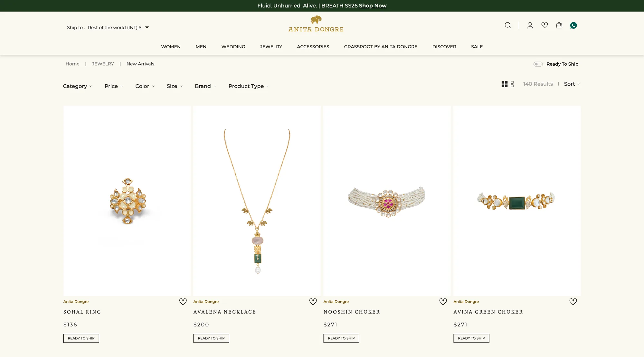Switch to four-column grid view

(x=505, y=84)
